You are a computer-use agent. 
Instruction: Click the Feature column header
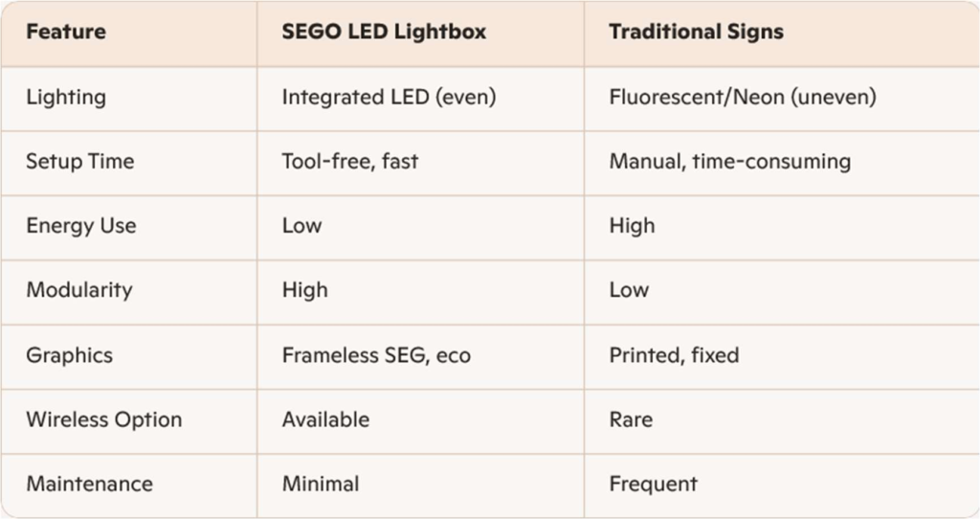coord(65,32)
